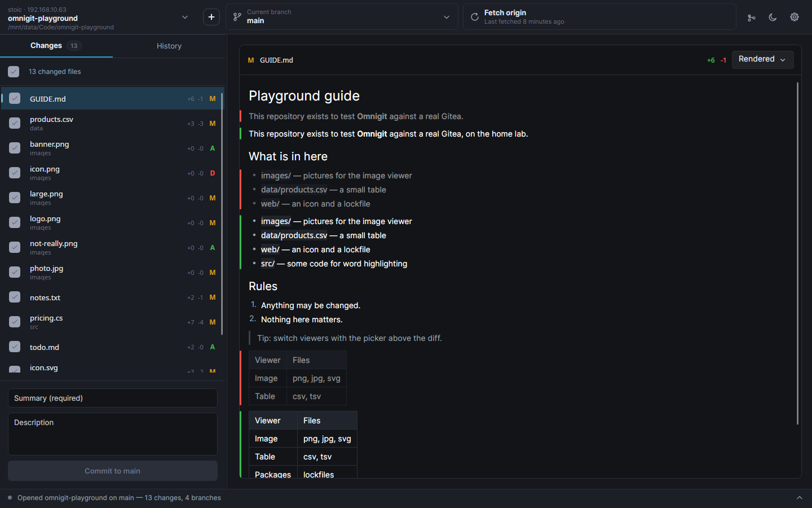Image resolution: width=812 pixels, height=508 pixels.
Task: Click the fetch origin refresh icon
Action: 475,17
